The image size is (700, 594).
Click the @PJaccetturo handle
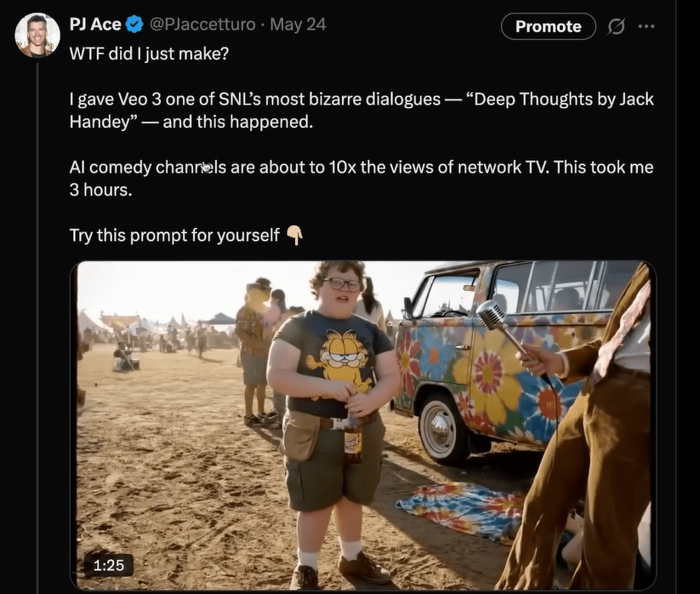tap(202, 25)
